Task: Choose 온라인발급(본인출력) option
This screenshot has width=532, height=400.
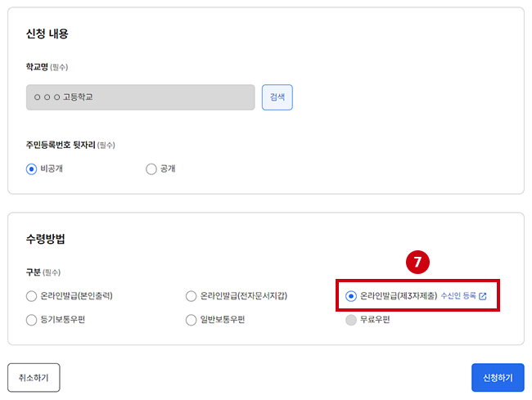Action: [32, 296]
